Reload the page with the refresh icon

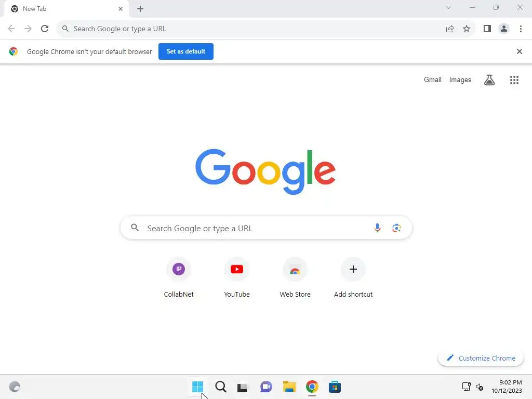click(45, 29)
